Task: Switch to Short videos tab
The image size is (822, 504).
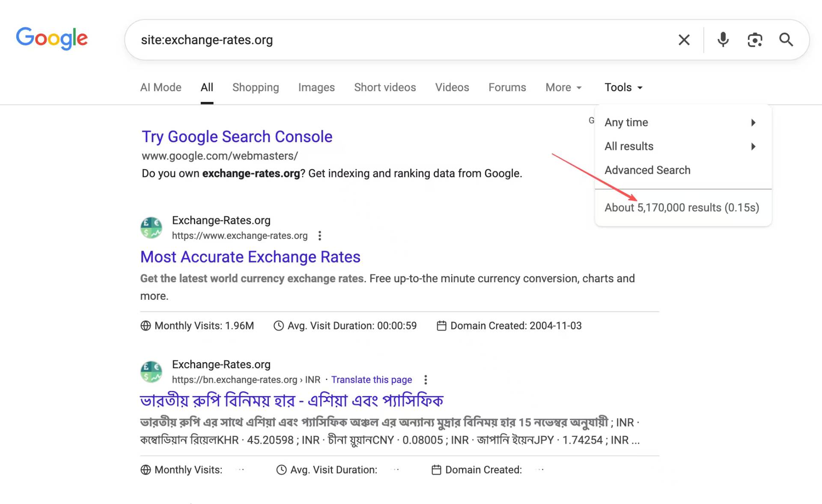Action: (x=385, y=87)
